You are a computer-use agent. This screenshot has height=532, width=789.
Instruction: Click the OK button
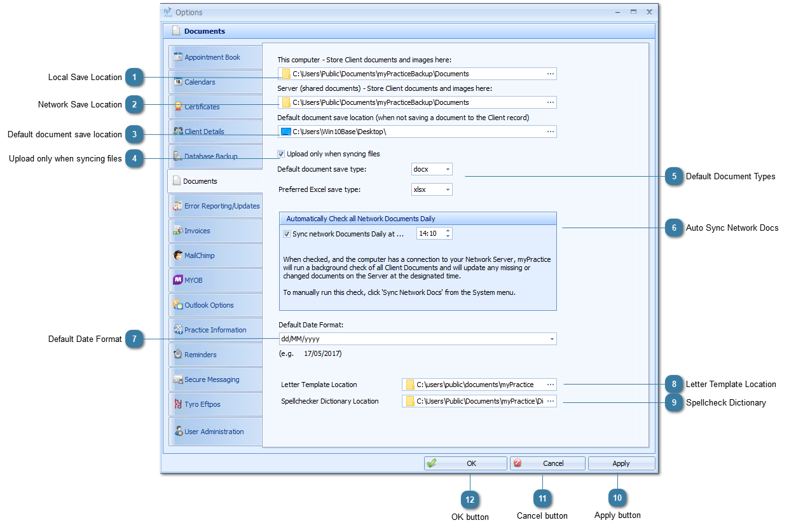[465, 463]
